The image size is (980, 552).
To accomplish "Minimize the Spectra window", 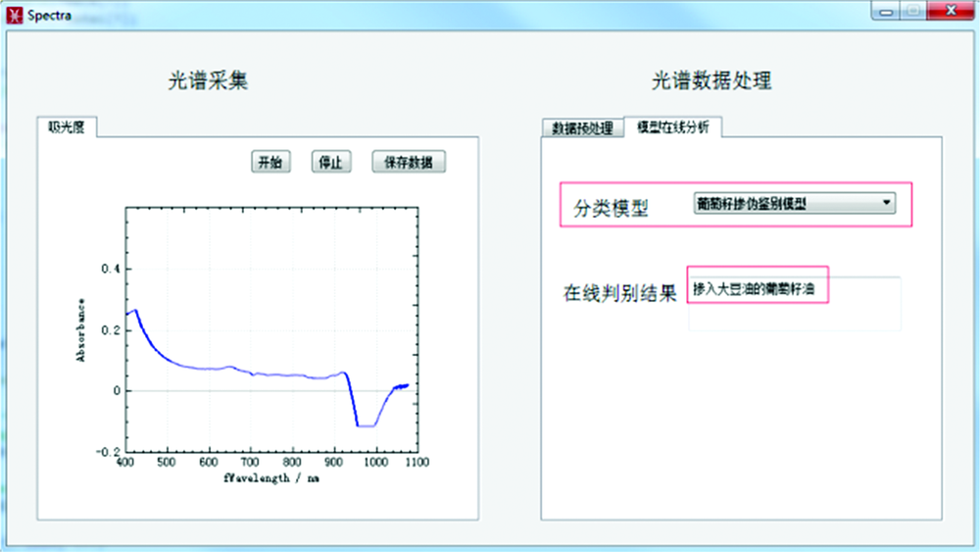I will pos(889,11).
